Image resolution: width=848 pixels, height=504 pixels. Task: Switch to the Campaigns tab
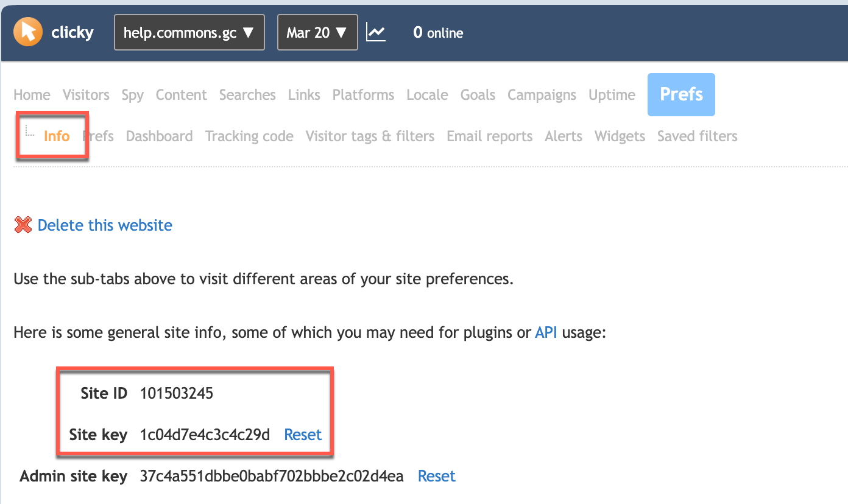542,96
